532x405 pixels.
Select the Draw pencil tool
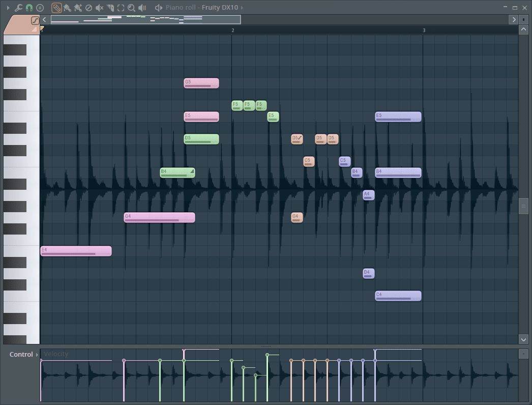tap(56, 7)
